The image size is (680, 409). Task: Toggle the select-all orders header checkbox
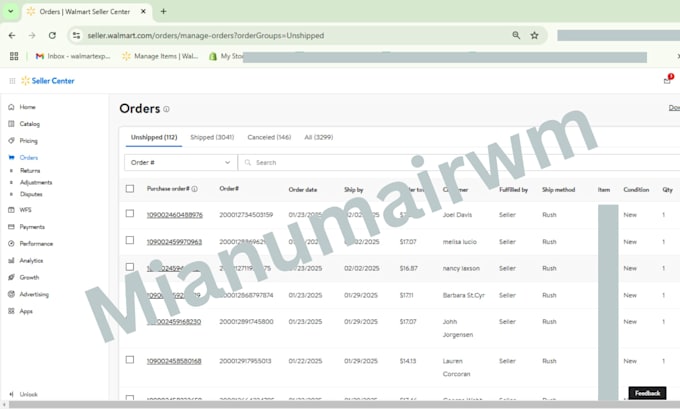click(130, 188)
